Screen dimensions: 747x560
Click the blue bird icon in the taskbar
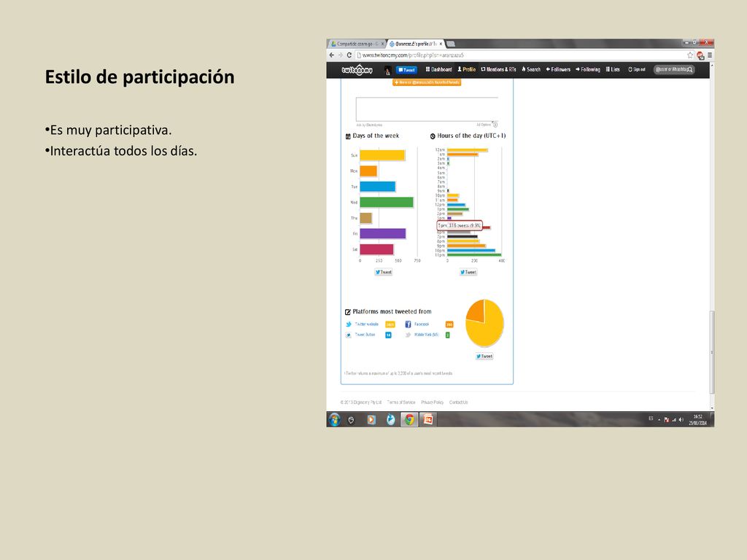pos(391,419)
